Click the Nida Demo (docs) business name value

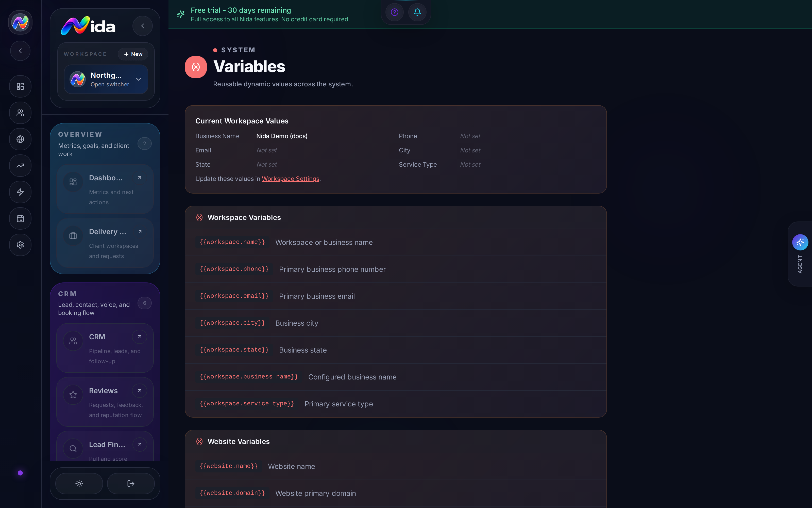coord(282,136)
